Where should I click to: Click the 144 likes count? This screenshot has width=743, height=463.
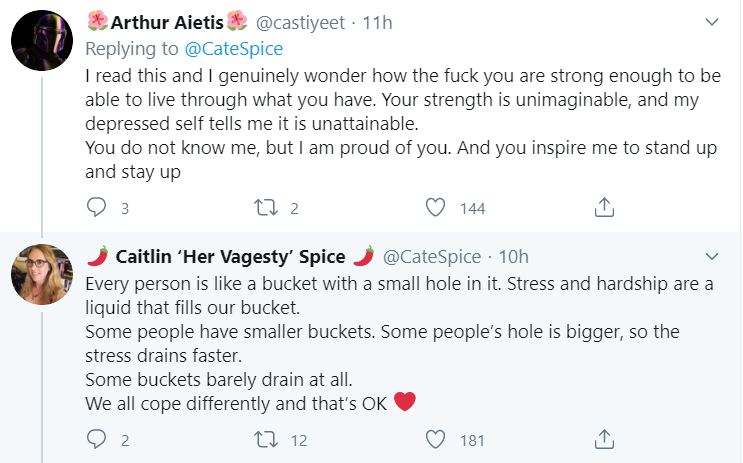tap(470, 208)
